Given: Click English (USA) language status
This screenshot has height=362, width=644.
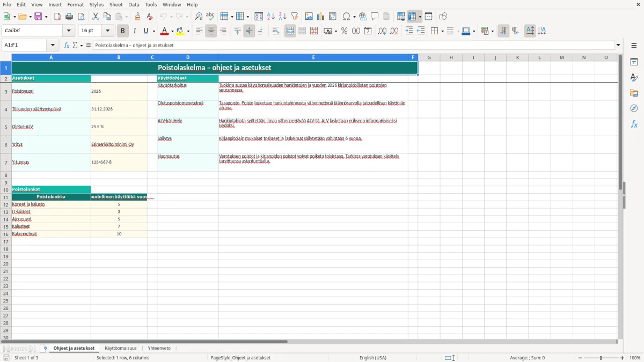Looking at the screenshot, I should (x=373, y=358).
